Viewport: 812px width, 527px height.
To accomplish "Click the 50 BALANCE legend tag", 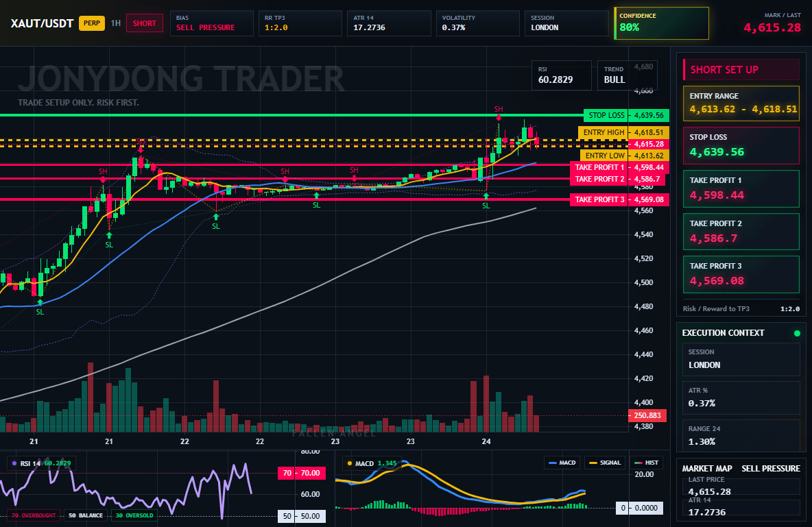I will 86,515.
